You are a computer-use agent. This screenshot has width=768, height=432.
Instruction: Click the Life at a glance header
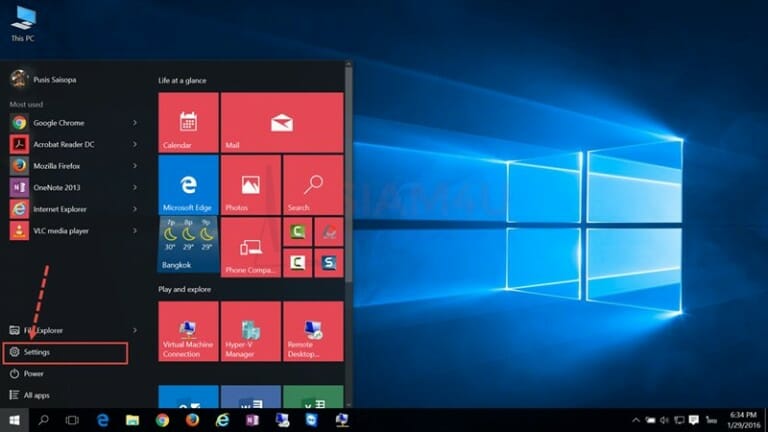(x=182, y=80)
